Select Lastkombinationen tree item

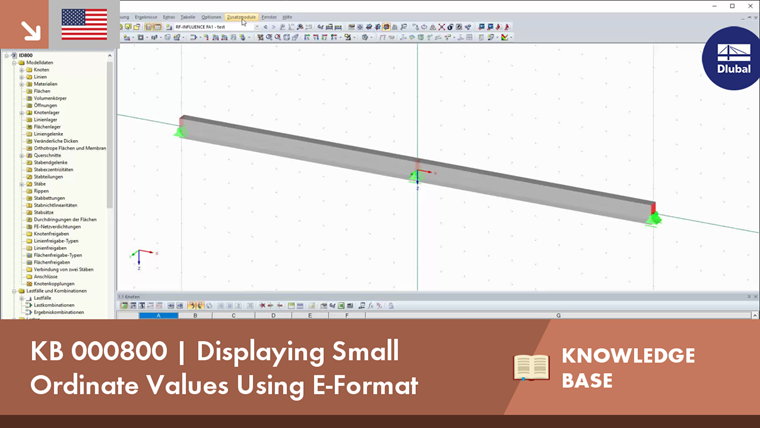[x=54, y=305]
